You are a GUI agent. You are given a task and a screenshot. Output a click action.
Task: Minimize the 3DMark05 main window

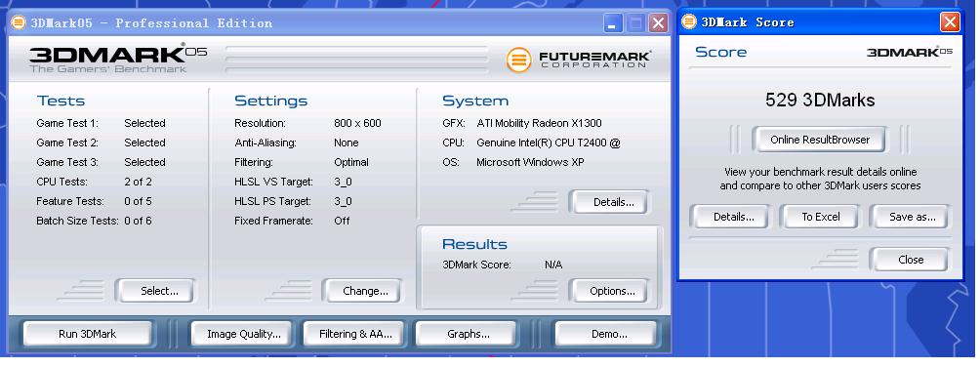click(x=613, y=23)
